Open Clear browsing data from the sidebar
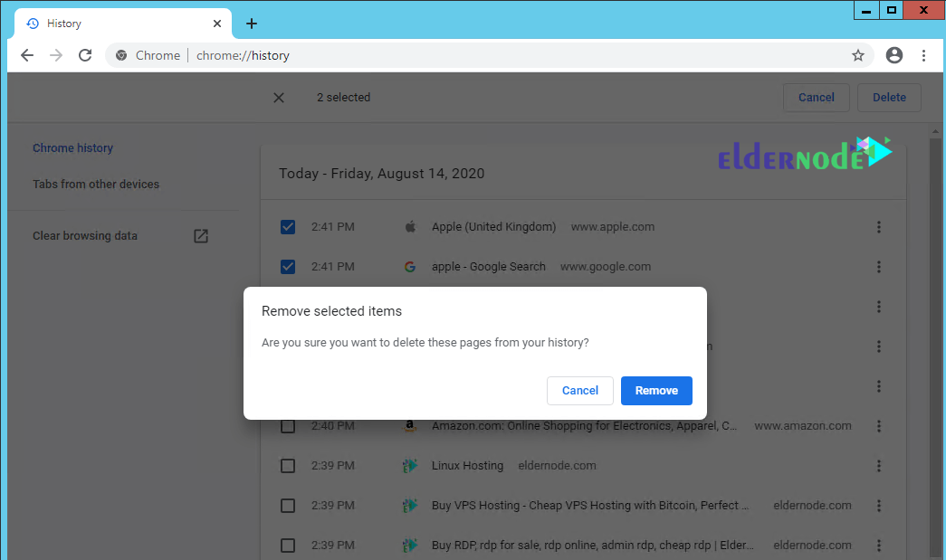 click(85, 236)
